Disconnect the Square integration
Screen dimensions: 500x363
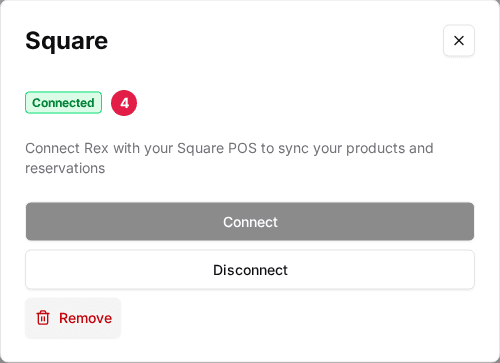point(250,270)
